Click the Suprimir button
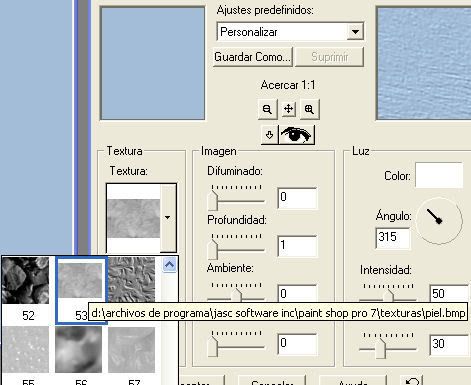 coord(329,57)
